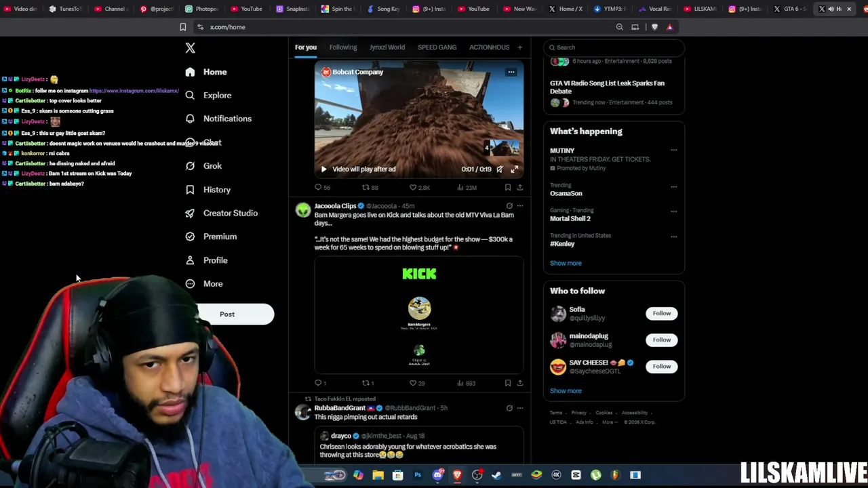
Task: Repost the Bobcat Company post
Action: pos(370,188)
